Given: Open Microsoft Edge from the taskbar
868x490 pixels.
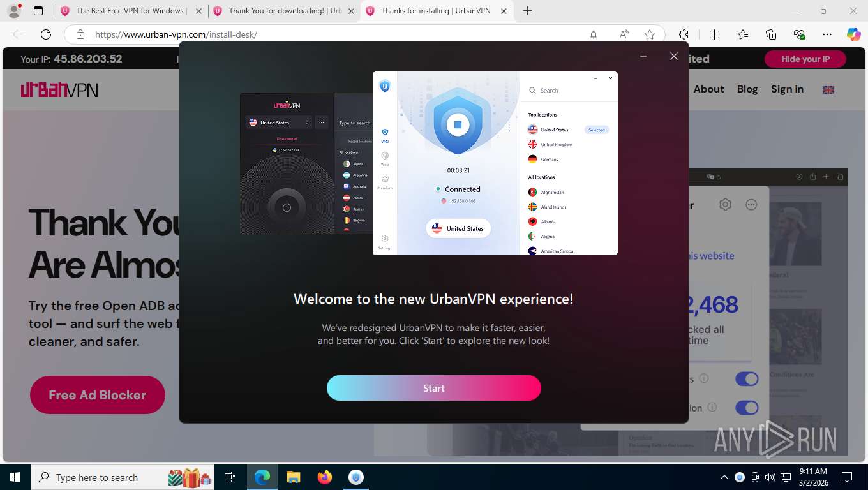Looking at the screenshot, I should tap(262, 477).
